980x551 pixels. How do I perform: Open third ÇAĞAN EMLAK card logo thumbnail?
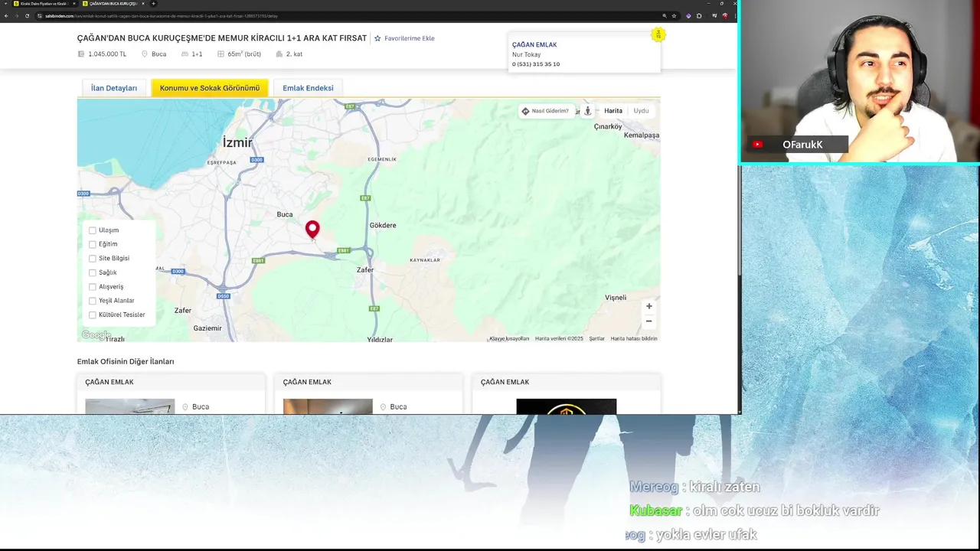coord(567,406)
